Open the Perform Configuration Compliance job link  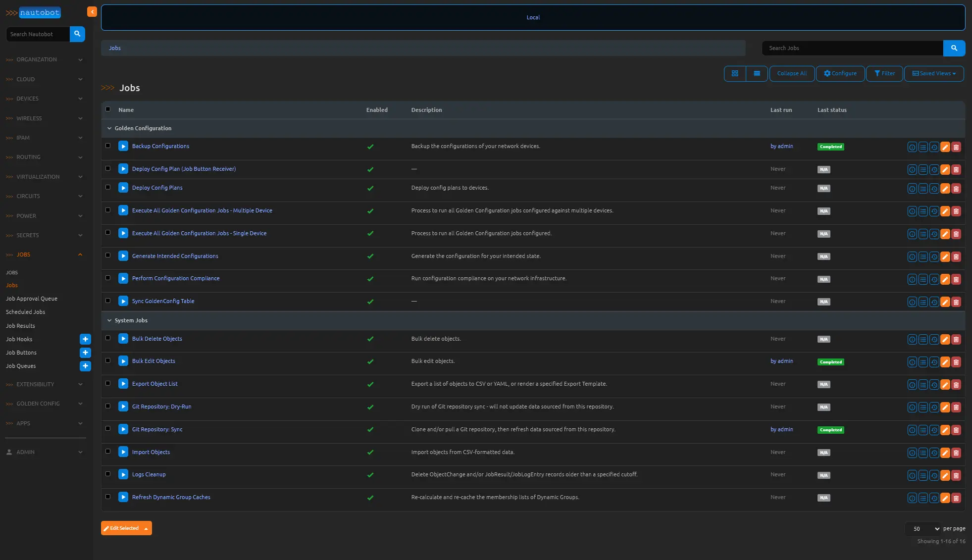click(175, 278)
